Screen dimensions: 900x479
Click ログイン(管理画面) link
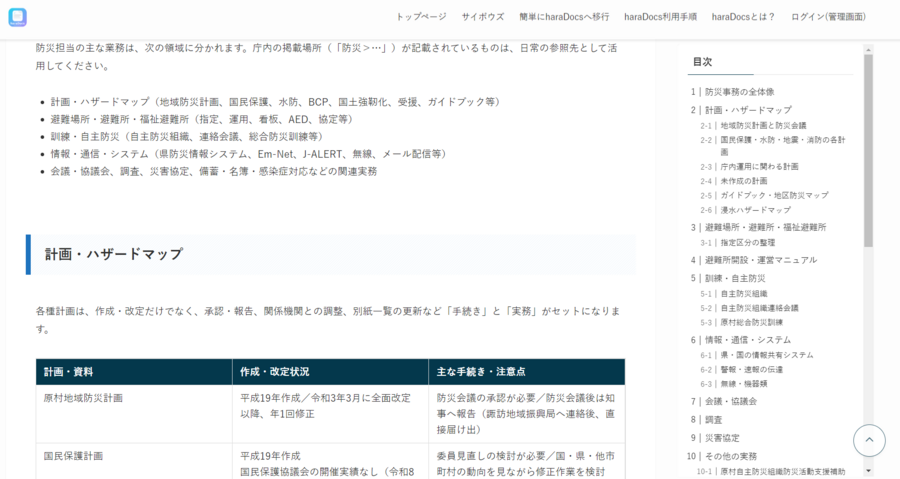(x=828, y=17)
